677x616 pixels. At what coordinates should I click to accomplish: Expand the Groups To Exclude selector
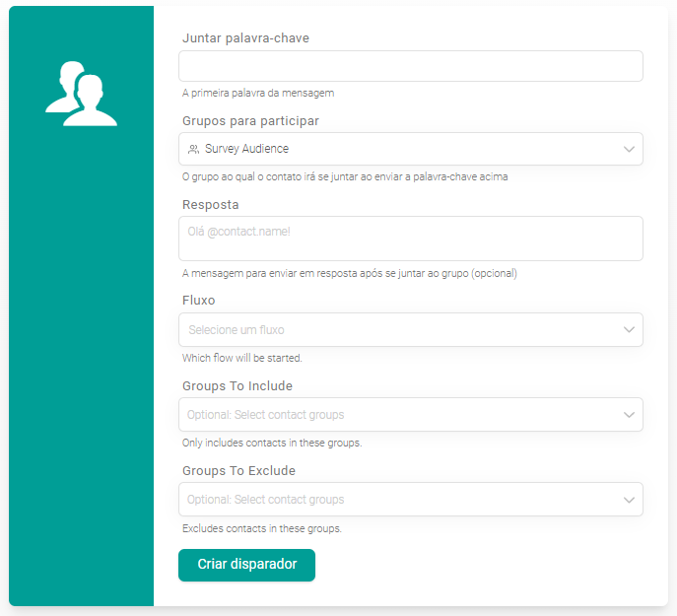tap(394, 500)
